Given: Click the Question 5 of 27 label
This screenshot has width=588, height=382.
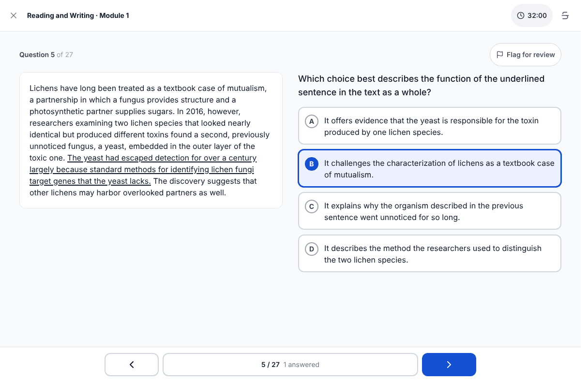Looking at the screenshot, I should tap(46, 55).
